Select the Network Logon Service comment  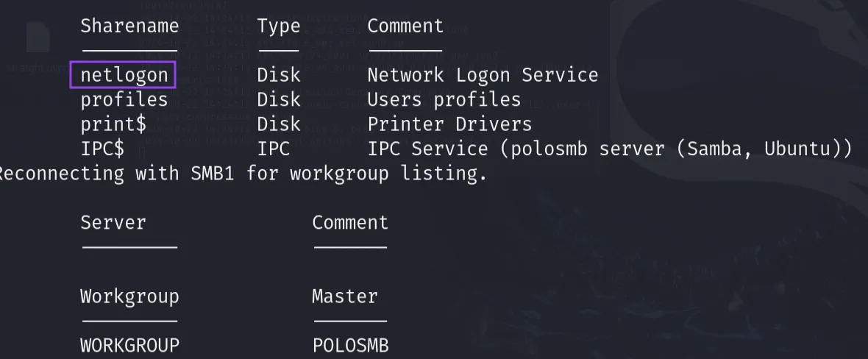click(483, 75)
